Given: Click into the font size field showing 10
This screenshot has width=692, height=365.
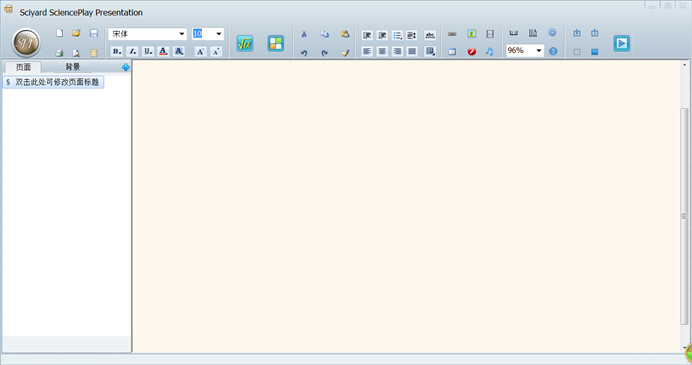Looking at the screenshot, I should click(x=203, y=34).
